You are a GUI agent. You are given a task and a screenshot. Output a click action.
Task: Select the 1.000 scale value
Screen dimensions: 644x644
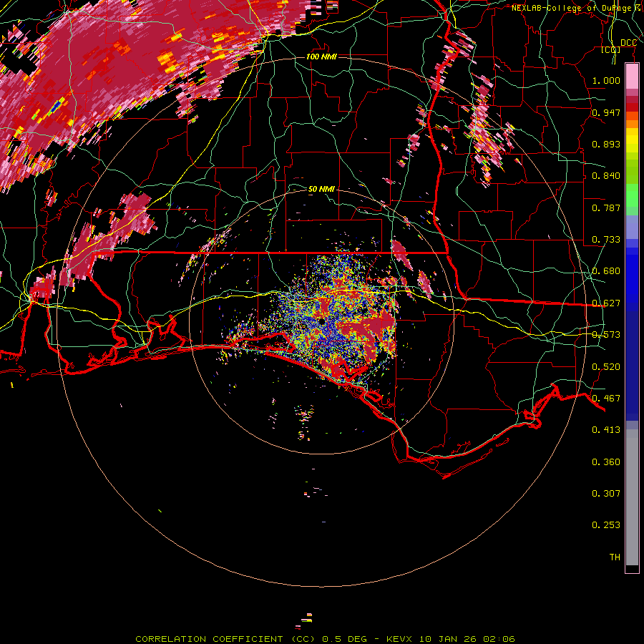click(606, 80)
